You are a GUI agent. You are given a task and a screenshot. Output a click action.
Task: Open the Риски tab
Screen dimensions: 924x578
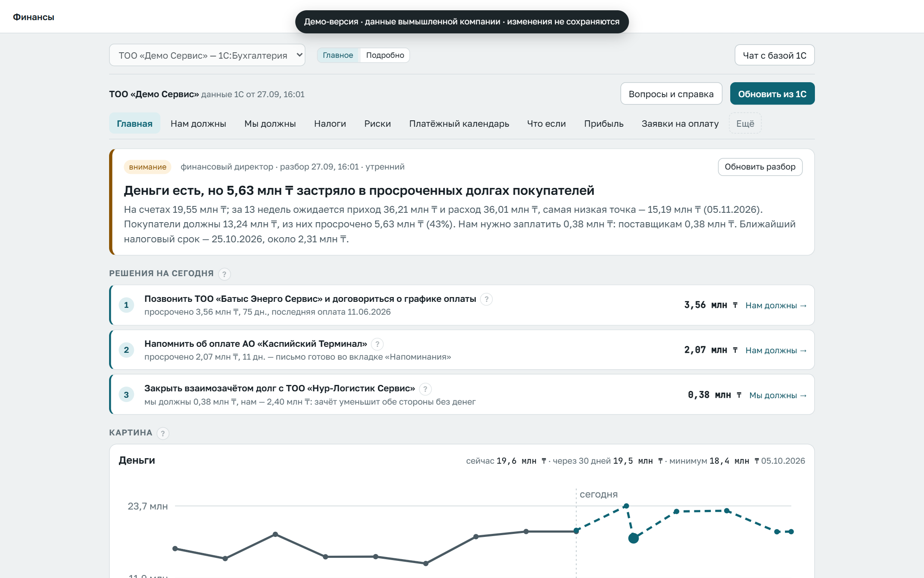point(378,124)
